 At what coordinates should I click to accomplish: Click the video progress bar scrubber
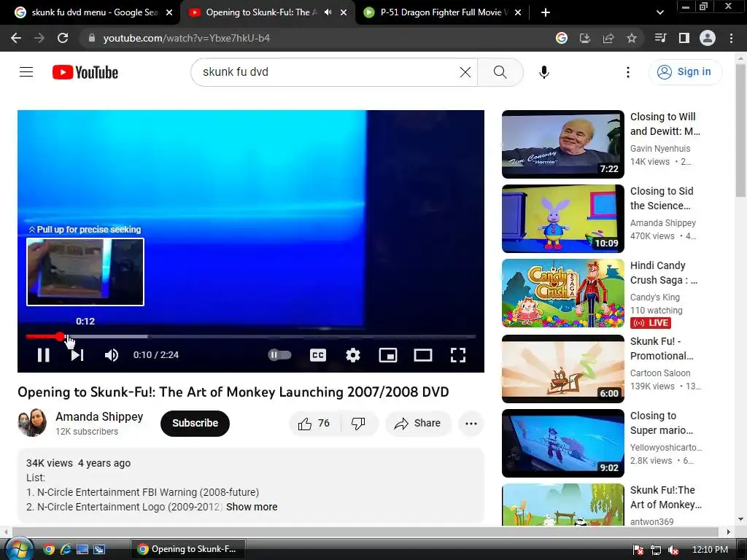tap(60, 337)
